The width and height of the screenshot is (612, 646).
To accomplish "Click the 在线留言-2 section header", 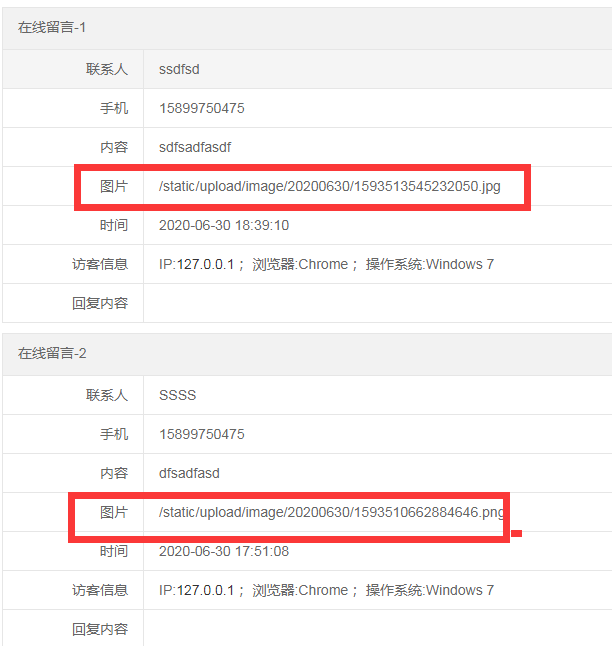I will (x=52, y=354).
